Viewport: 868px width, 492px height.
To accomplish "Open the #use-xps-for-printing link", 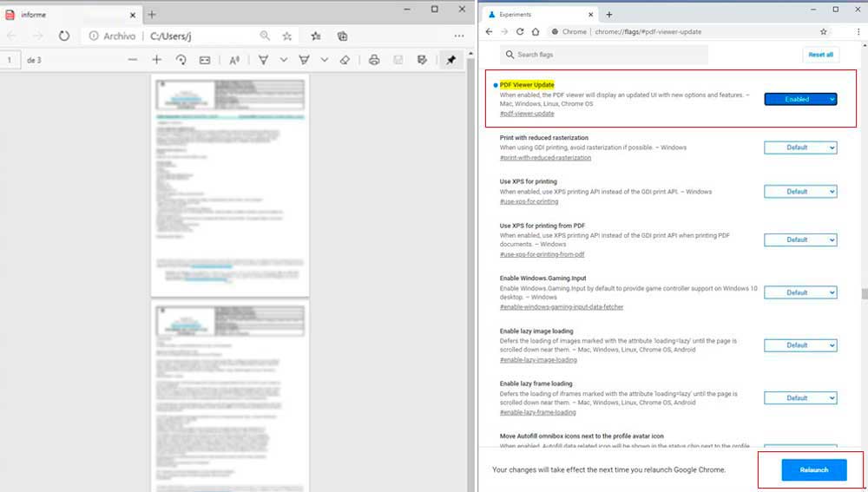I will pyautogui.click(x=529, y=201).
